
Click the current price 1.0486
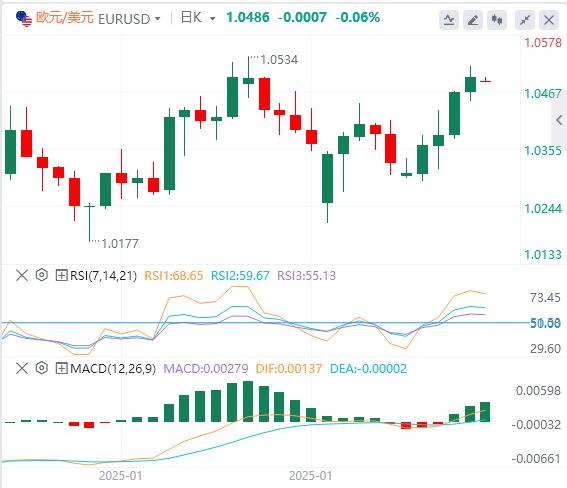248,17
